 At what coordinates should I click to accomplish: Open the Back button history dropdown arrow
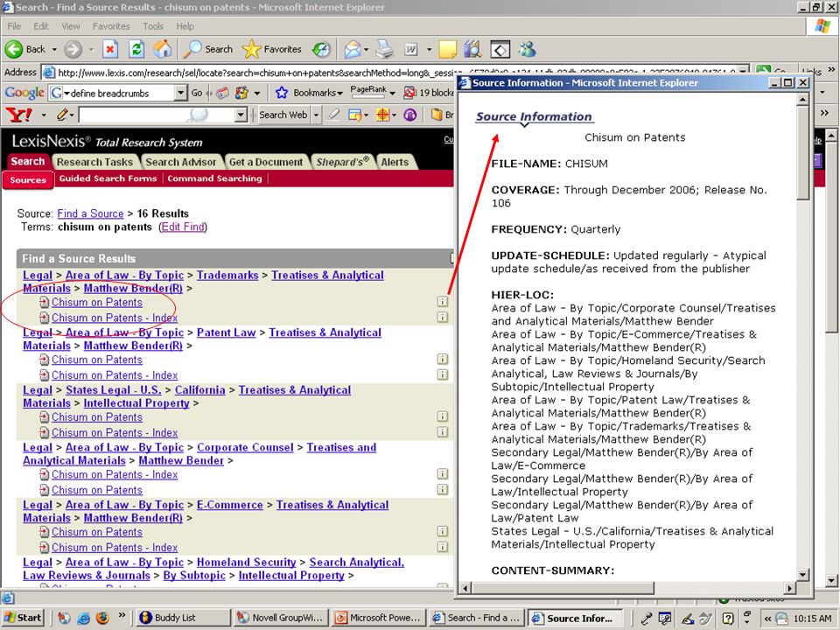[x=54, y=49]
